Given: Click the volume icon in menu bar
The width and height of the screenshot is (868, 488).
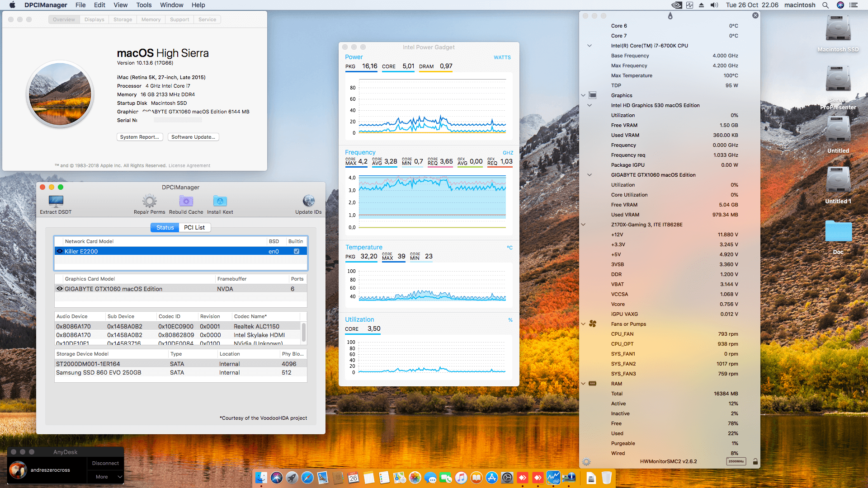Looking at the screenshot, I should point(714,5).
